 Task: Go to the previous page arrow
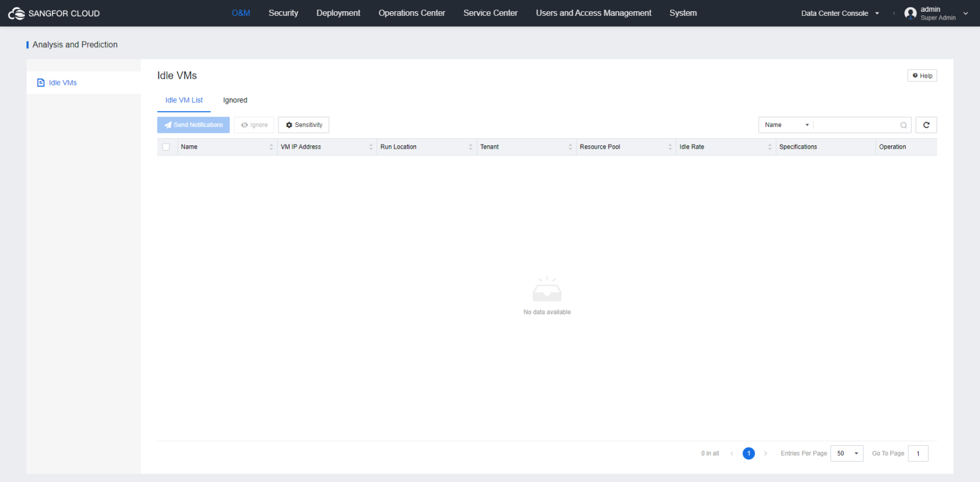tap(732, 454)
